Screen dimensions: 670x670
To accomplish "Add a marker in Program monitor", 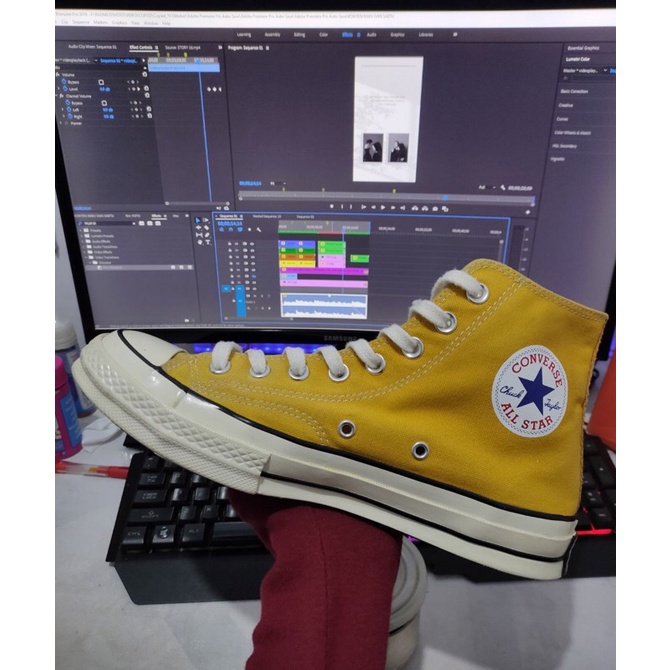I will (332, 207).
